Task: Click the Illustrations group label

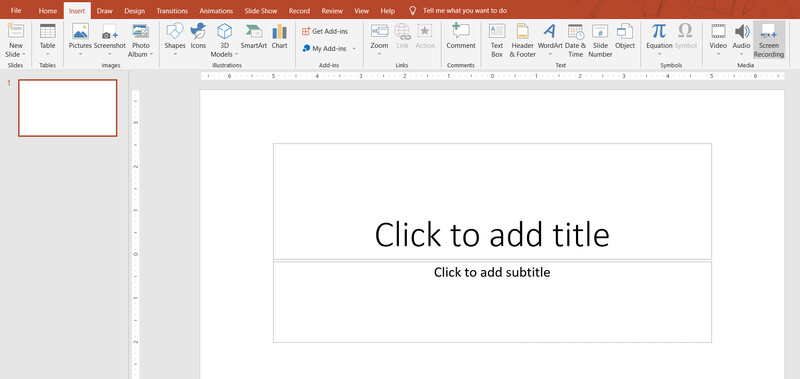Action: point(227,65)
